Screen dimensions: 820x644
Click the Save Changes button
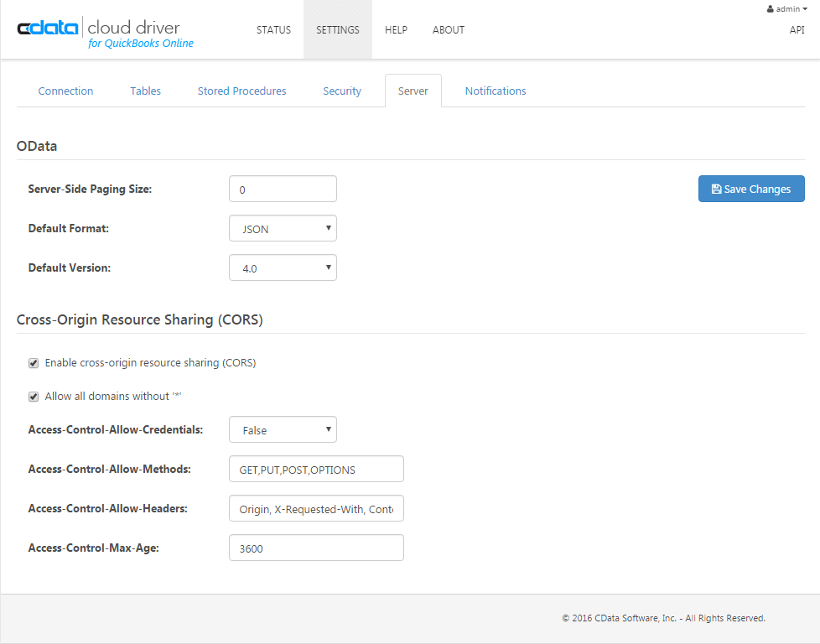(x=750, y=189)
